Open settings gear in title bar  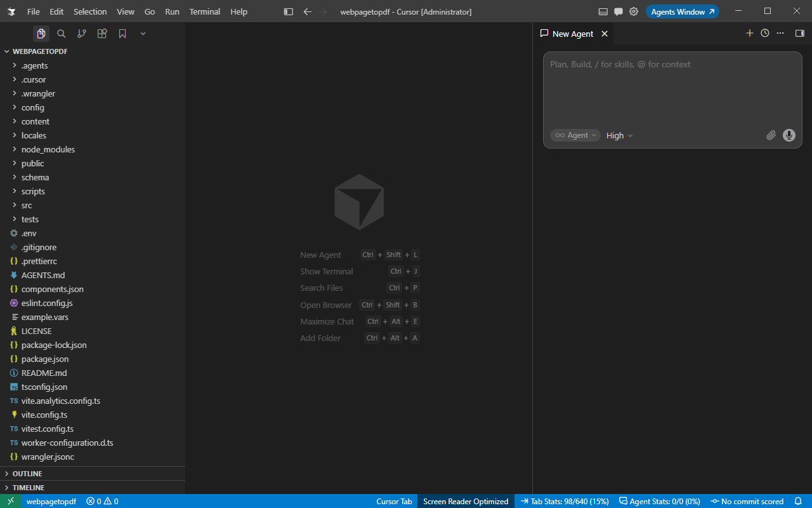(x=634, y=11)
